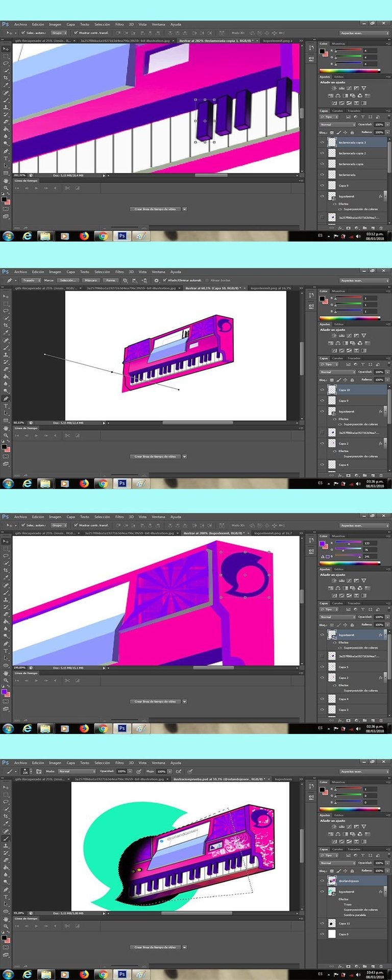This screenshot has width=392, height=980.
Task: Switch to Muestras tab in ilustracionprueba.psd window
Action: point(338,782)
